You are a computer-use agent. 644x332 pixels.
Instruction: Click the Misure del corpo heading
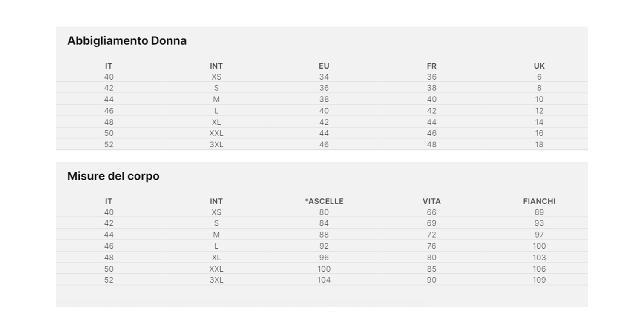[x=113, y=176]
